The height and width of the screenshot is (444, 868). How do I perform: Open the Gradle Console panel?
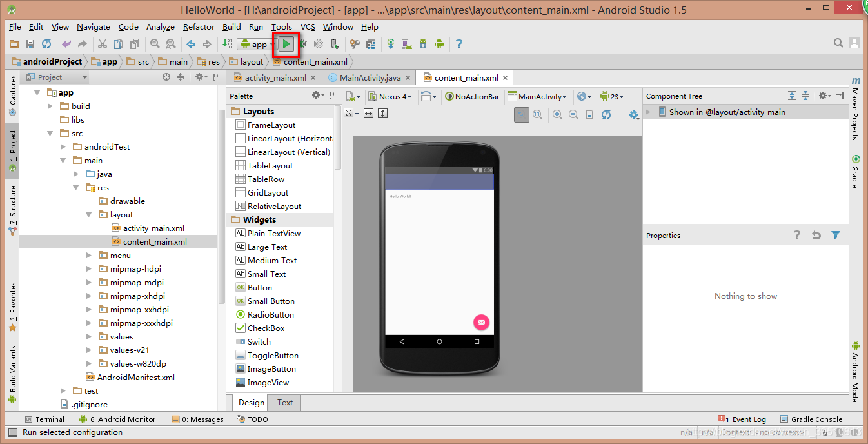[x=811, y=419]
